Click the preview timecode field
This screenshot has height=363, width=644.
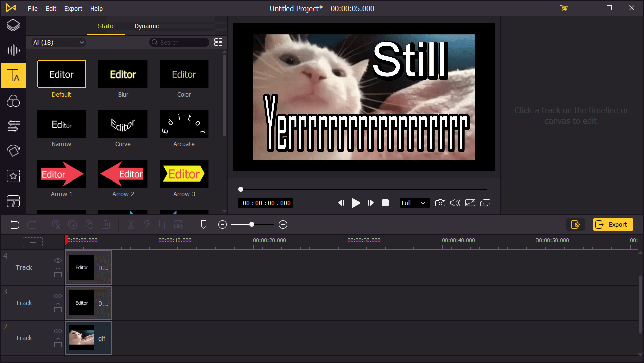266,203
